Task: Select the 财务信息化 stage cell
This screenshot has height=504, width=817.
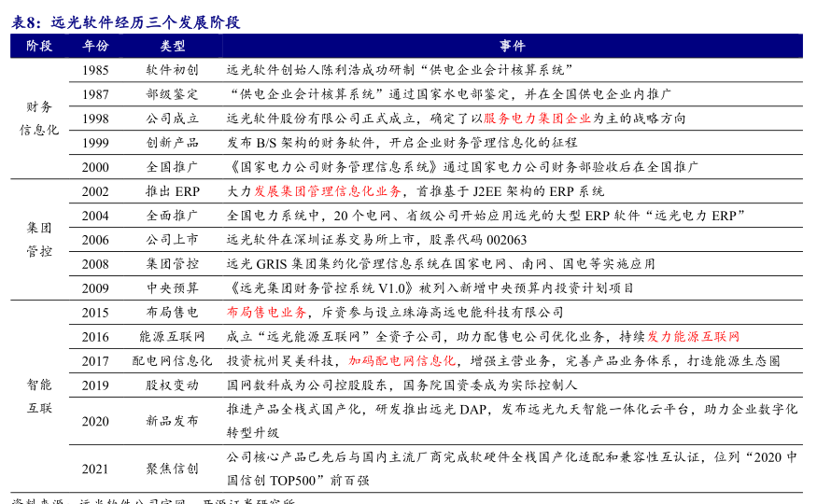Action: click(x=39, y=119)
